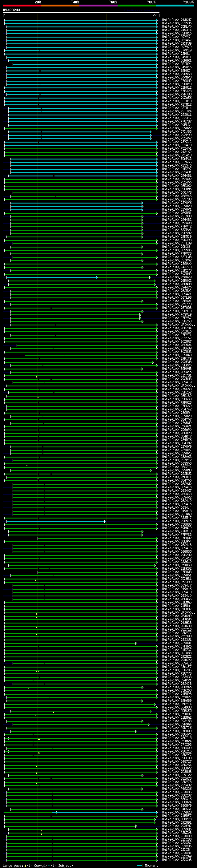Open hit UniRef100_P23535

point(177,23)
